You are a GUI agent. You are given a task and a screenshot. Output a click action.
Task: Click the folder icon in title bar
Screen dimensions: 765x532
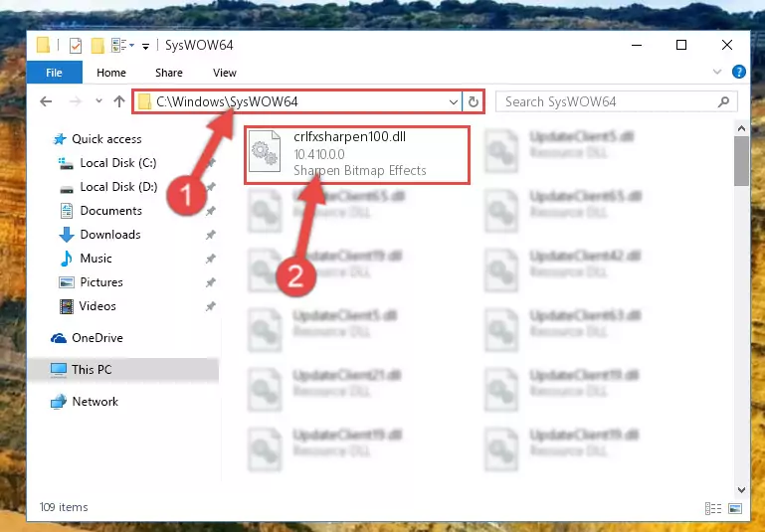click(43, 45)
